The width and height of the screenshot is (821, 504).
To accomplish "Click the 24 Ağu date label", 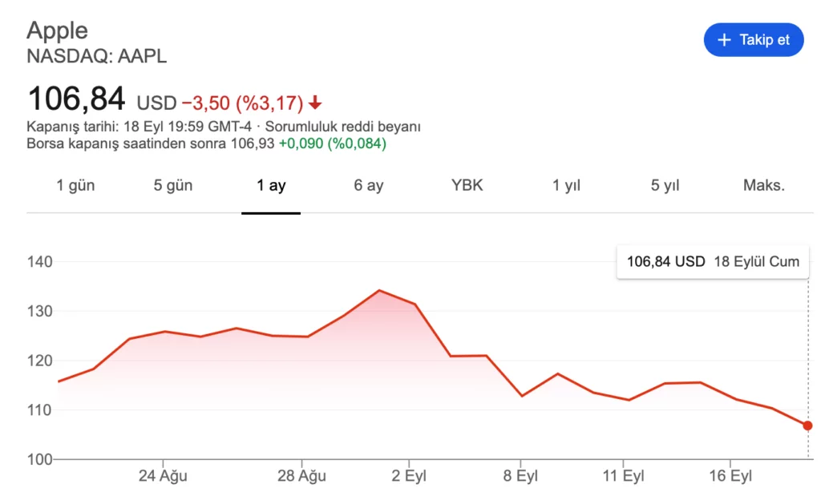I will 163,476.
